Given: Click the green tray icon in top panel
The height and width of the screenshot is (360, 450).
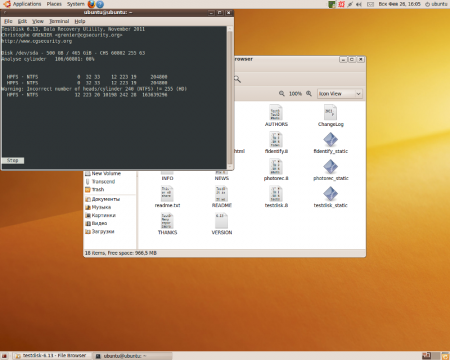Looking at the screenshot, I should point(332,4).
